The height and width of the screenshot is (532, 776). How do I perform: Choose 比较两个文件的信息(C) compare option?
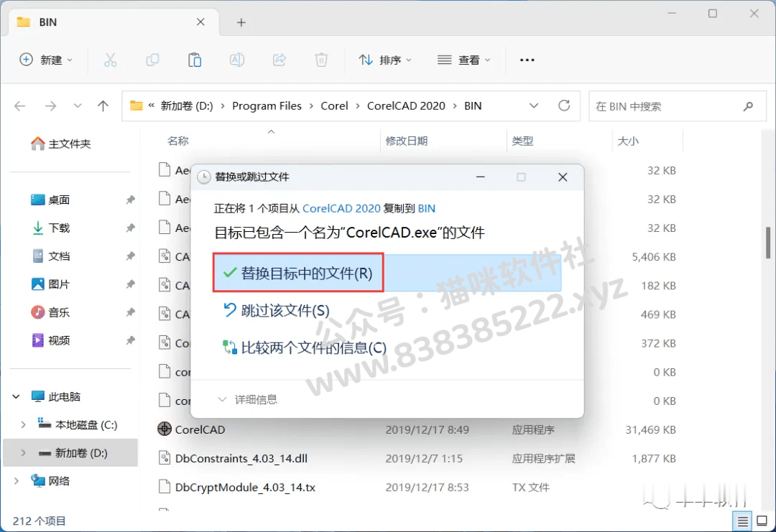tap(305, 347)
